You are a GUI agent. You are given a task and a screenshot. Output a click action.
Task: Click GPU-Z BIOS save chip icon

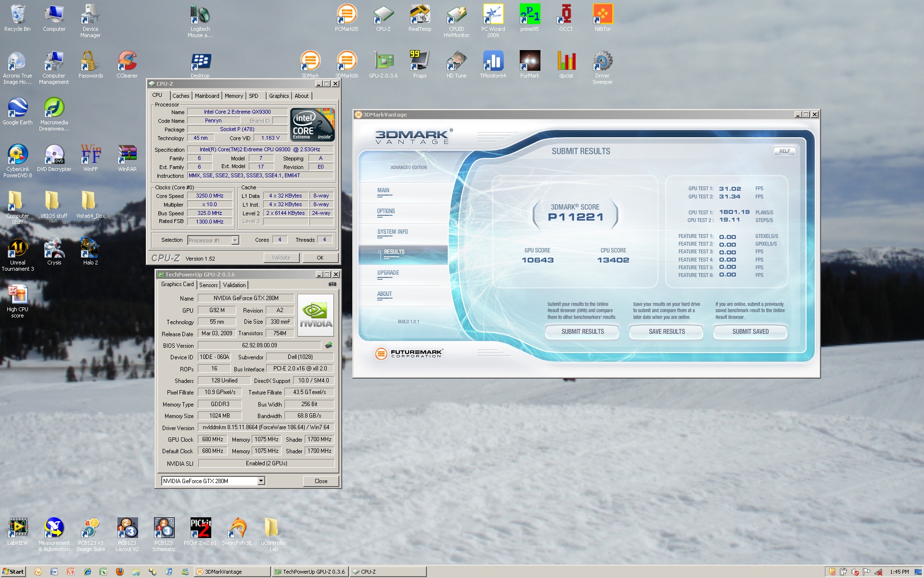click(x=329, y=345)
